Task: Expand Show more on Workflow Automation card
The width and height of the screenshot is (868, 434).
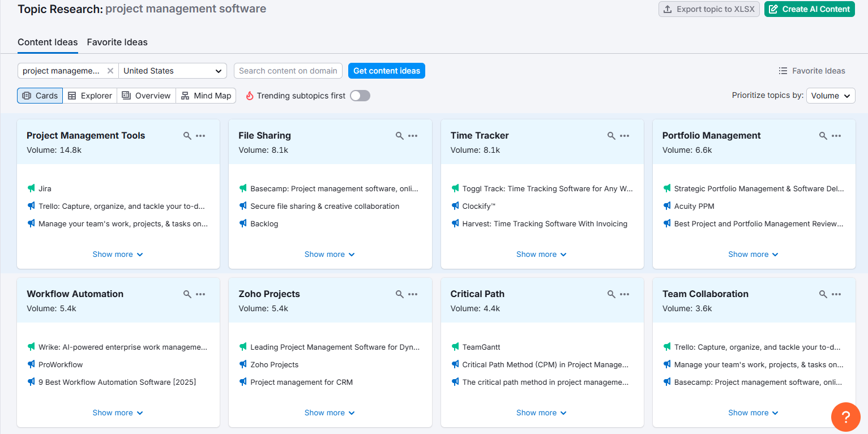Action: tap(118, 412)
